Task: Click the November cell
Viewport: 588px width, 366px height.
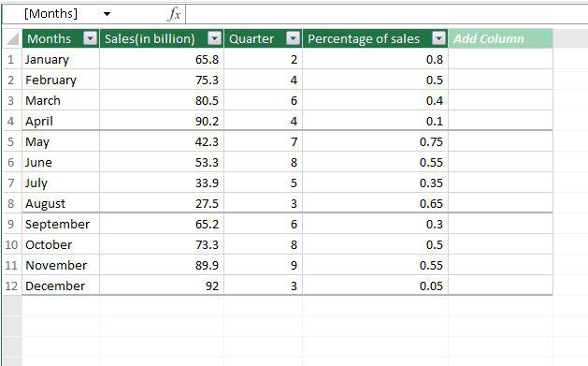Action: (x=61, y=265)
